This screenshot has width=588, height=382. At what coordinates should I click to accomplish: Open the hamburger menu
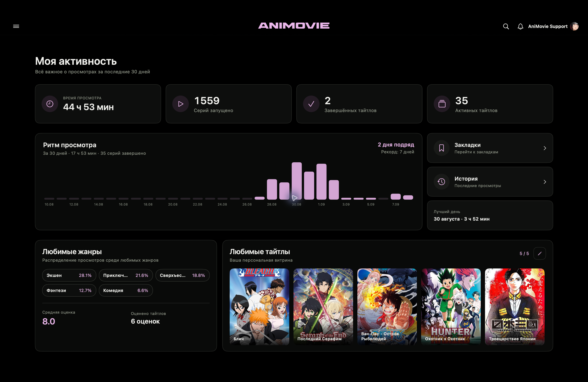16,26
